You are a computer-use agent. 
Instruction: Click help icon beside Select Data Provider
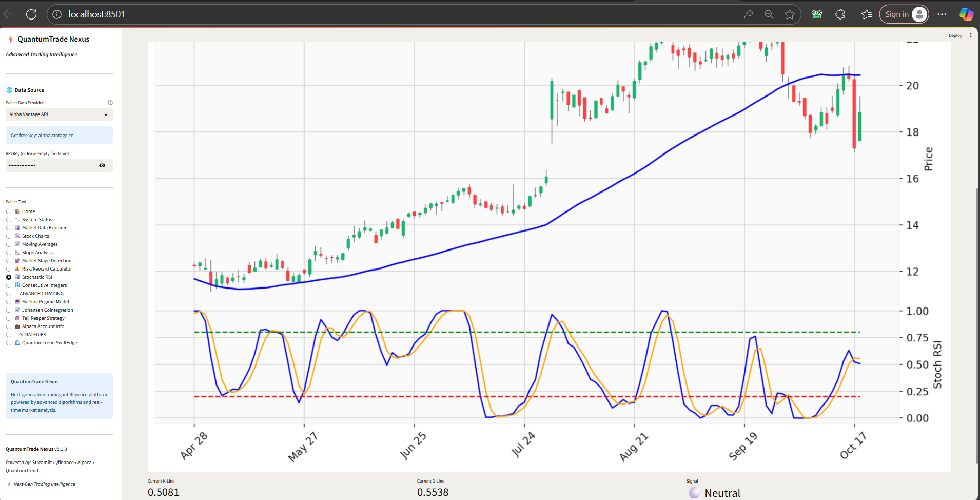click(110, 103)
